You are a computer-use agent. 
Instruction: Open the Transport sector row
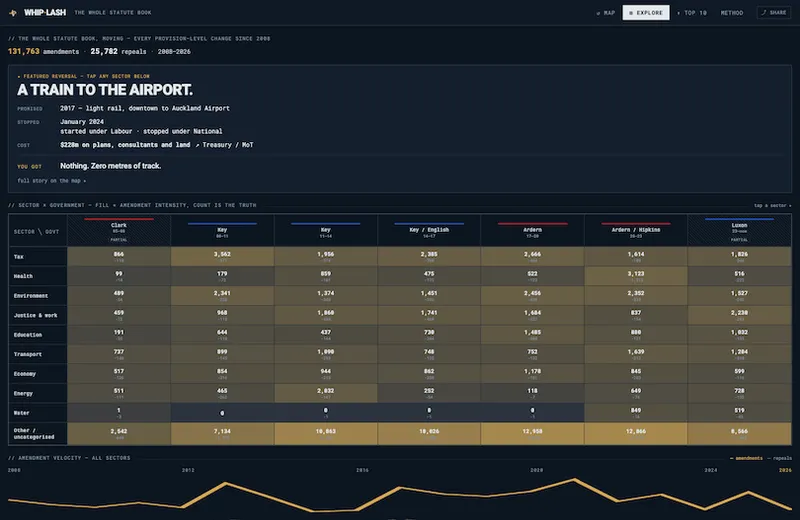click(x=400, y=354)
